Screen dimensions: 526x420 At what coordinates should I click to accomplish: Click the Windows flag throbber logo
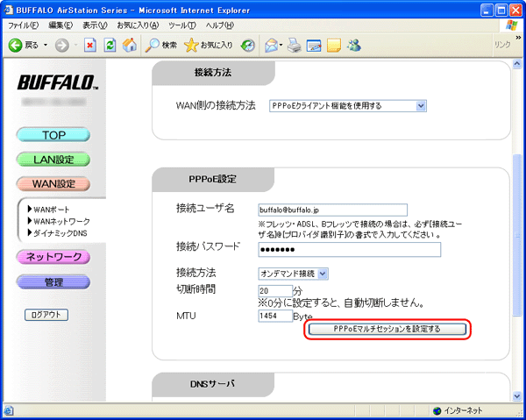[512, 25]
